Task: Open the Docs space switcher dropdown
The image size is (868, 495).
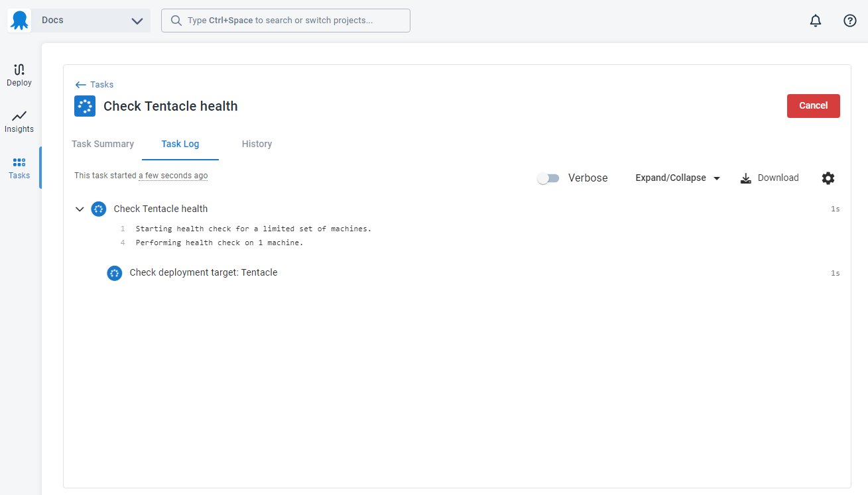Action: coord(92,21)
